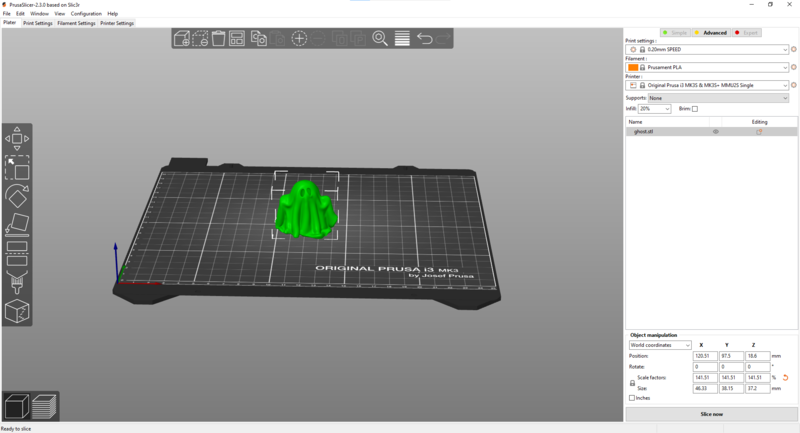Reset scale with orange arrow icon
The image size is (800, 433).
pos(786,377)
